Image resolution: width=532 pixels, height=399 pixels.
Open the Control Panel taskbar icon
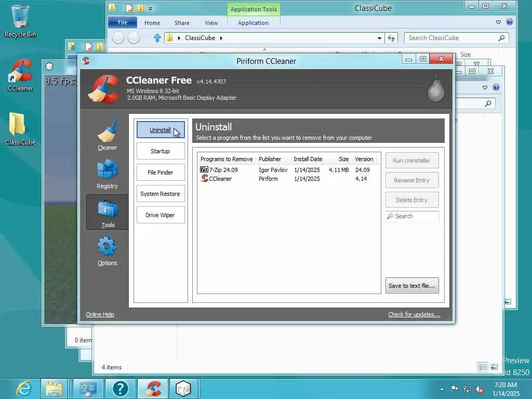point(87,389)
